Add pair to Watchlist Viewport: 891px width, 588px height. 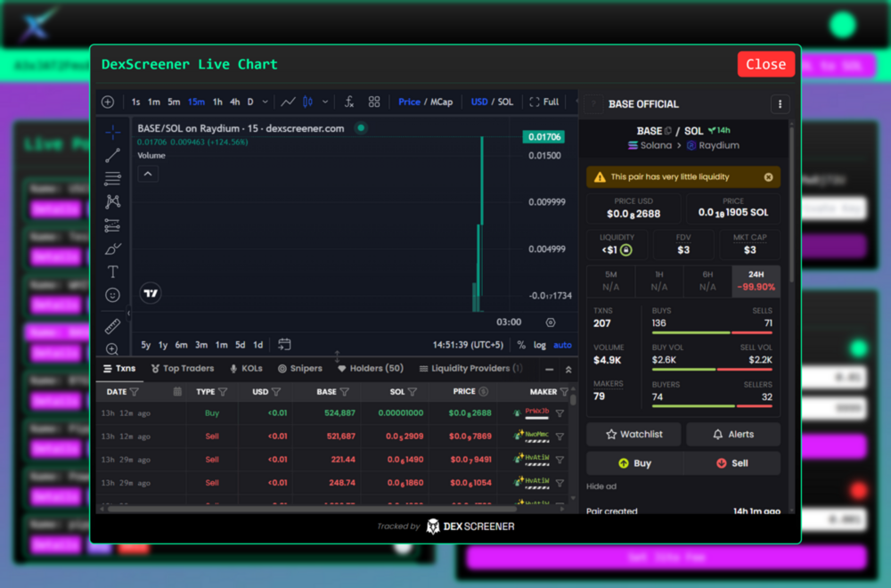pos(634,435)
